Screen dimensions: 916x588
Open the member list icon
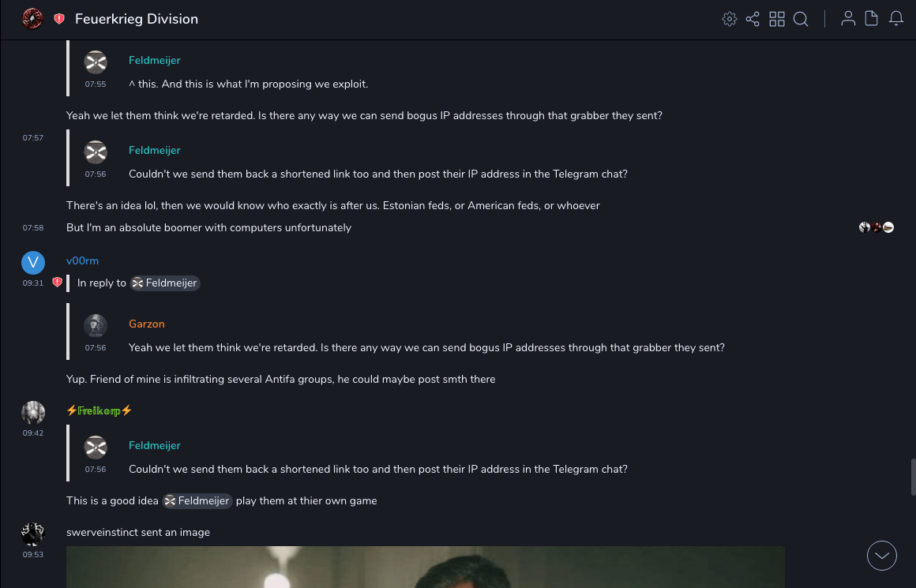tap(848, 19)
